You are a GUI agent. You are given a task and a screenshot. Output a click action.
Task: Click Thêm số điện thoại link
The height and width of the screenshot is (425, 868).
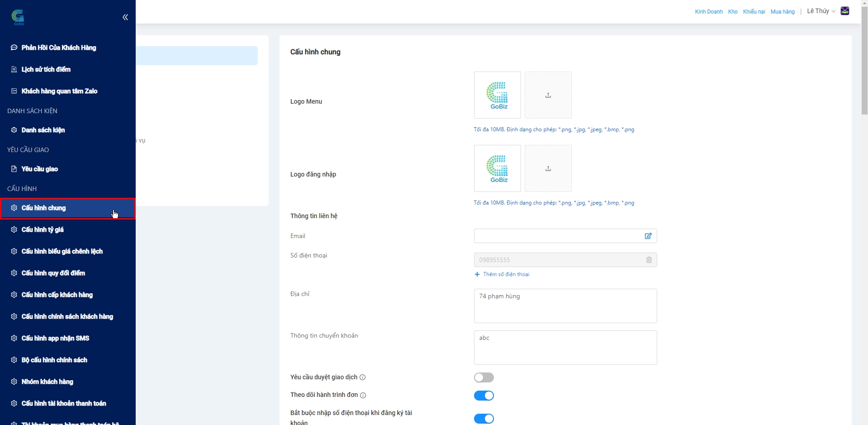506,274
